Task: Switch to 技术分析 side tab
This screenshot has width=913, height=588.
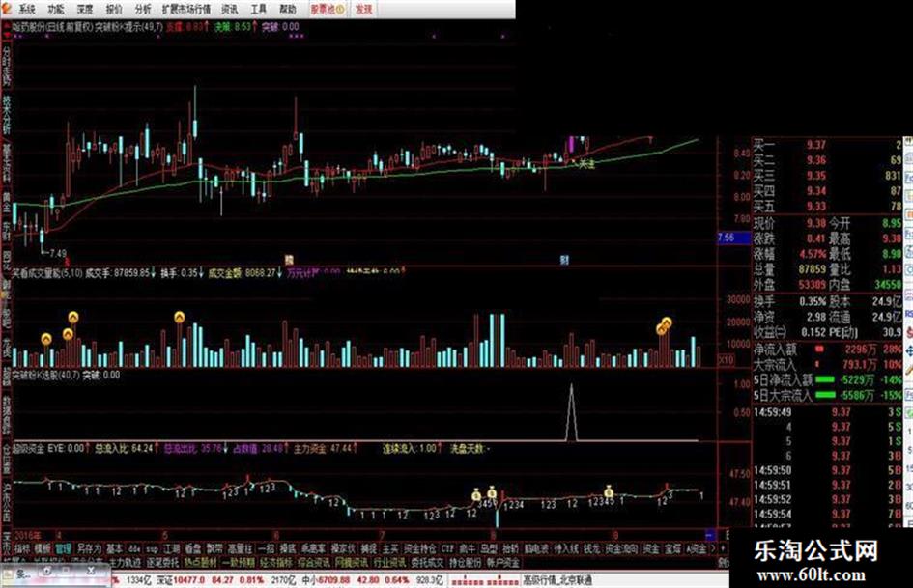Action: click(7, 115)
